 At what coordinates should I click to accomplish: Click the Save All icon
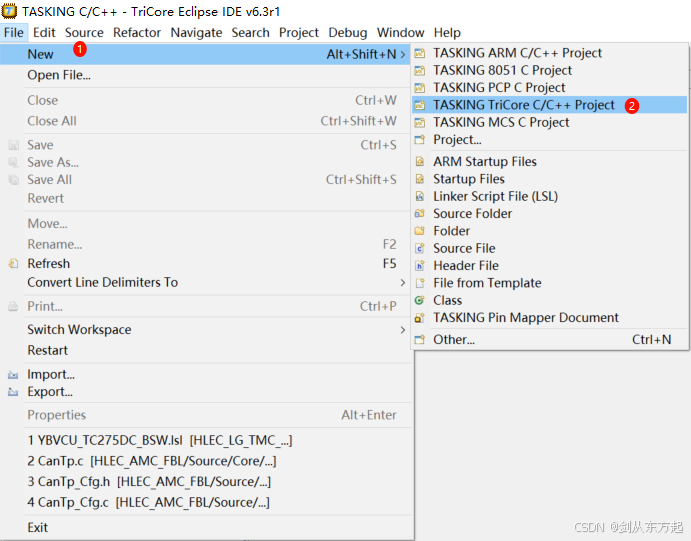click(14, 180)
